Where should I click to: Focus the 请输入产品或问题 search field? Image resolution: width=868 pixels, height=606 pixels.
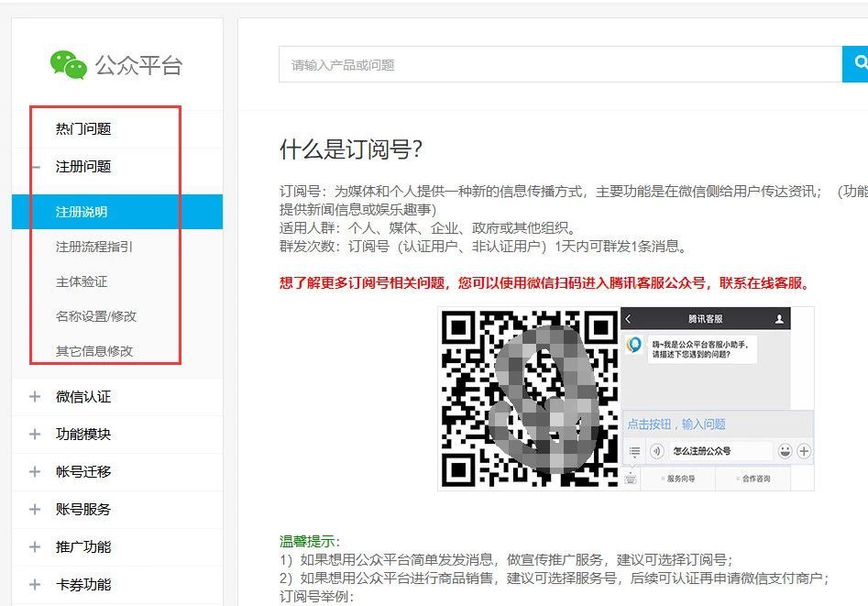[x=560, y=64]
